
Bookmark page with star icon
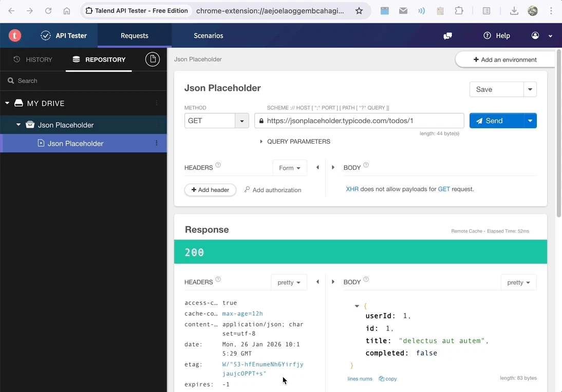click(x=359, y=11)
